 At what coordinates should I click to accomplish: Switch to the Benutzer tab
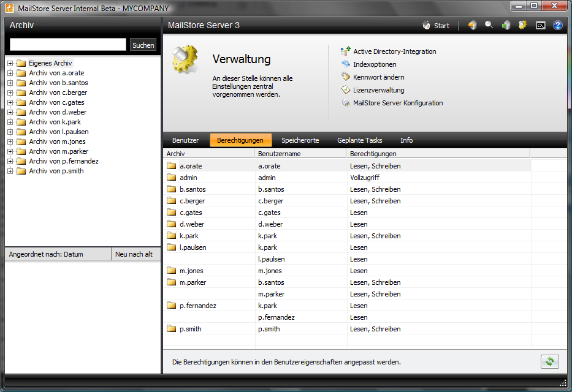pos(185,140)
